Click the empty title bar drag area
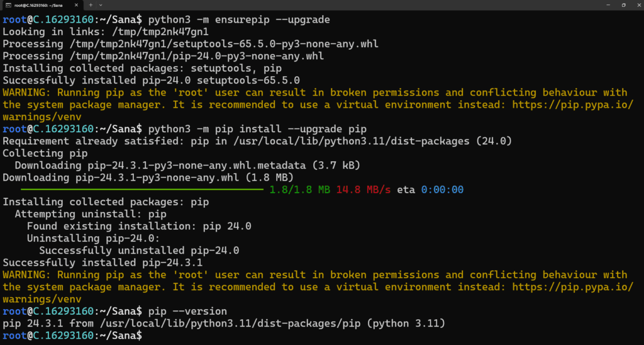The width and height of the screenshot is (644, 345). (x=349, y=5)
